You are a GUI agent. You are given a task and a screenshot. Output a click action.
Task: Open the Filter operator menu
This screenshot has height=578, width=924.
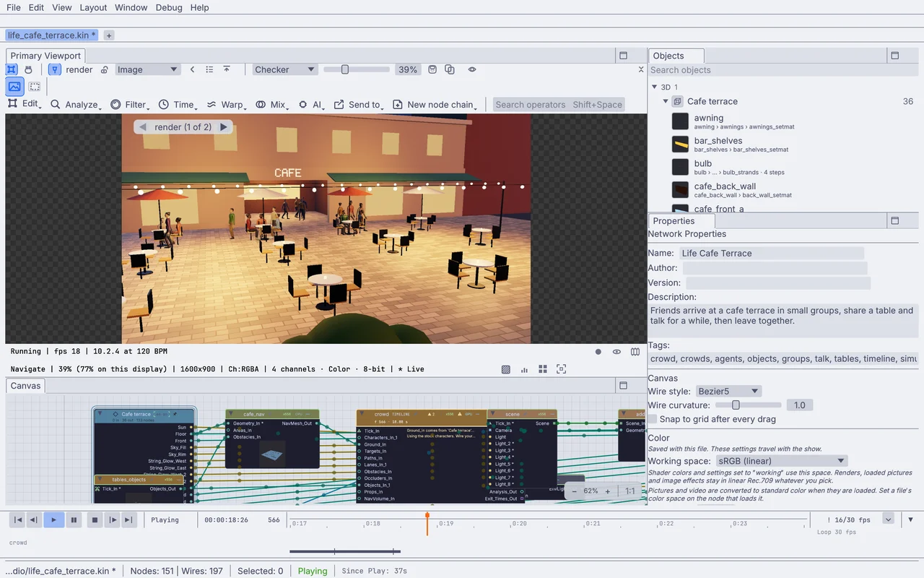tap(129, 105)
